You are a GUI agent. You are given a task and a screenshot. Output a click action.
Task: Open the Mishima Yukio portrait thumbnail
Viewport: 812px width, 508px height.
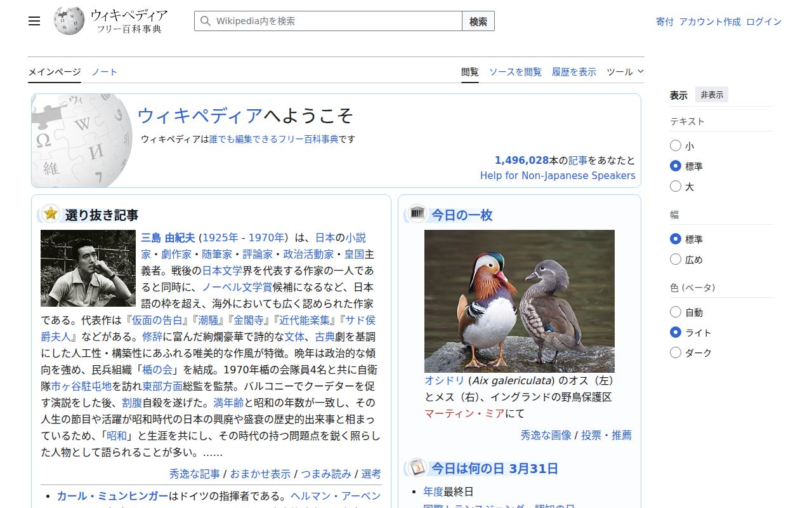point(88,268)
